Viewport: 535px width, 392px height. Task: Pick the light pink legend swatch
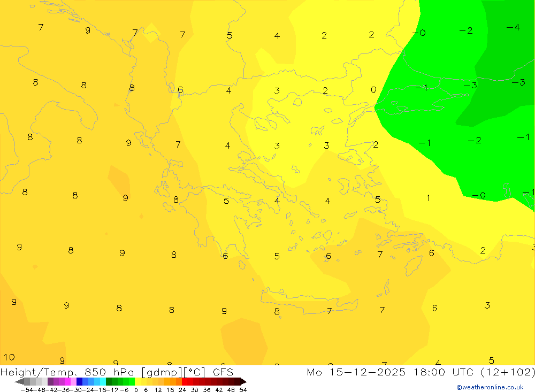74,381
